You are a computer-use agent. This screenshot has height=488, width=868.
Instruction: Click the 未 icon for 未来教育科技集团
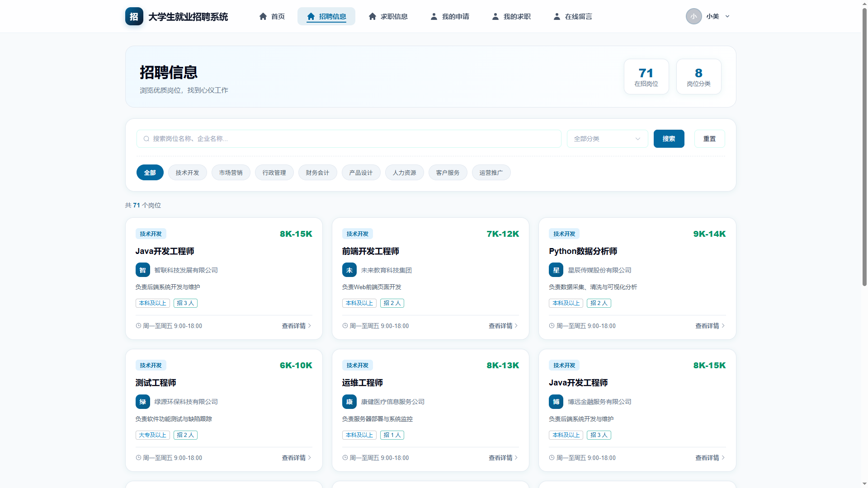(349, 270)
